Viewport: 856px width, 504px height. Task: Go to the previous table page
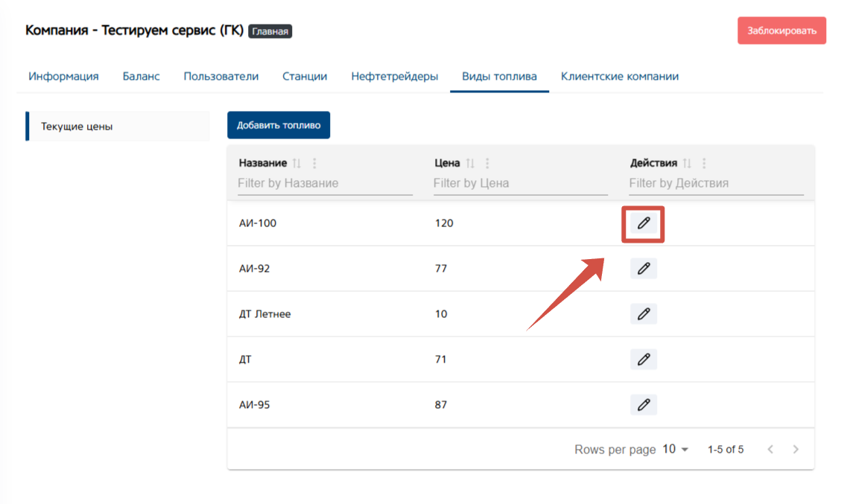tap(770, 450)
